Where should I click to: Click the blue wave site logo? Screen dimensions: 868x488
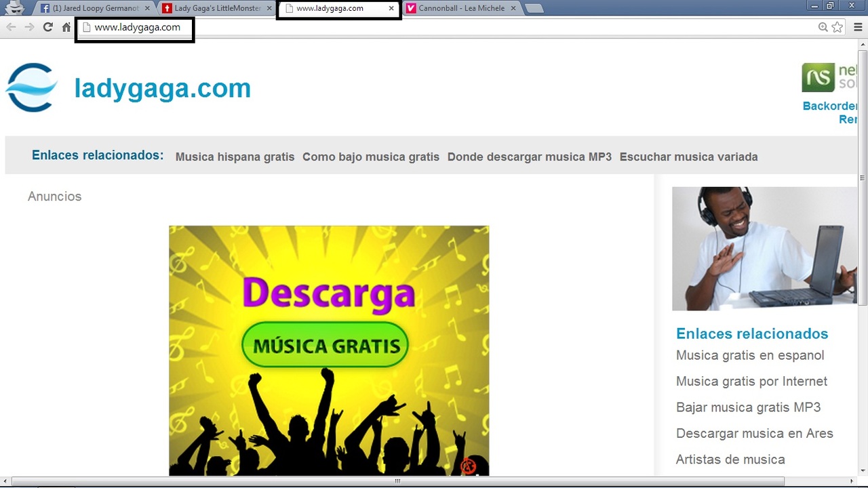tap(31, 87)
